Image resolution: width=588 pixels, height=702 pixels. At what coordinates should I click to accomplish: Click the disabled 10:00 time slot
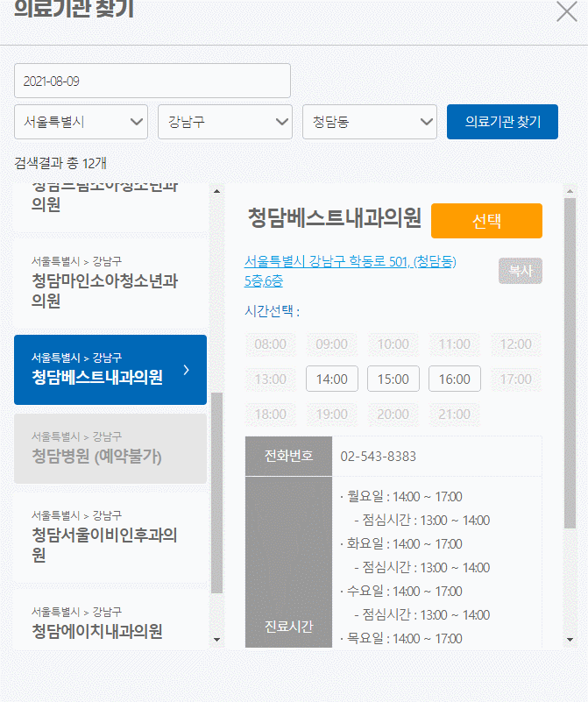tap(393, 344)
